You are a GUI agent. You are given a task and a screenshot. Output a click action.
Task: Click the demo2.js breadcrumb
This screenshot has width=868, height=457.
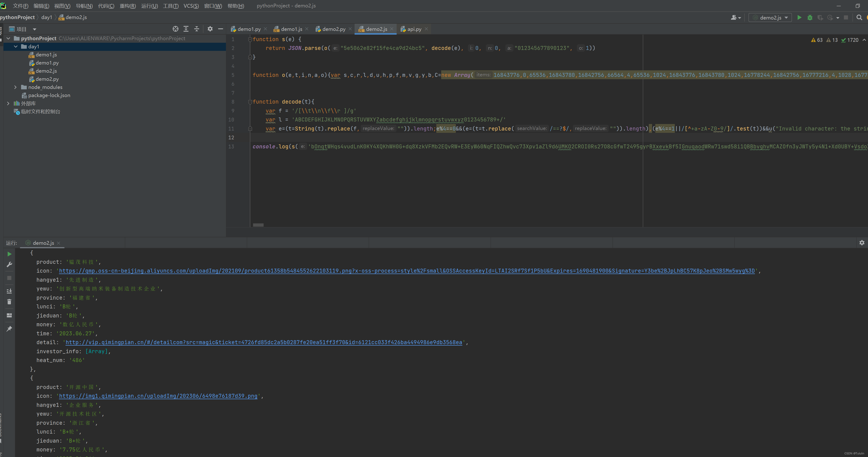pyautogui.click(x=72, y=17)
